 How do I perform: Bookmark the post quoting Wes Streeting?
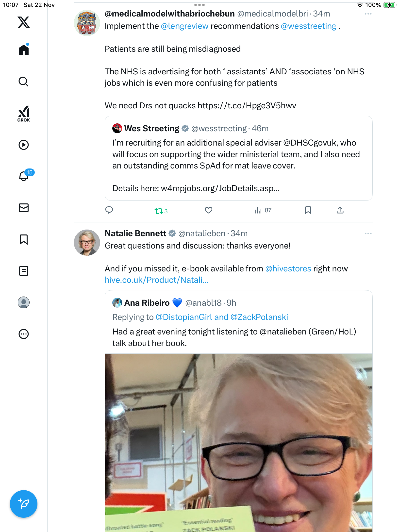tap(308, 210)
